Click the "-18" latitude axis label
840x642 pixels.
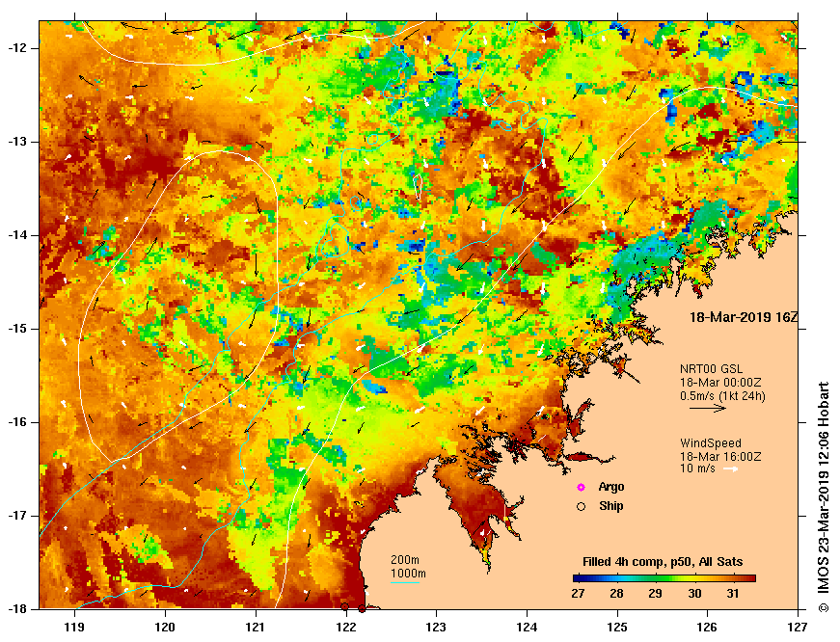pyautogui.click(x=17, y=609)
